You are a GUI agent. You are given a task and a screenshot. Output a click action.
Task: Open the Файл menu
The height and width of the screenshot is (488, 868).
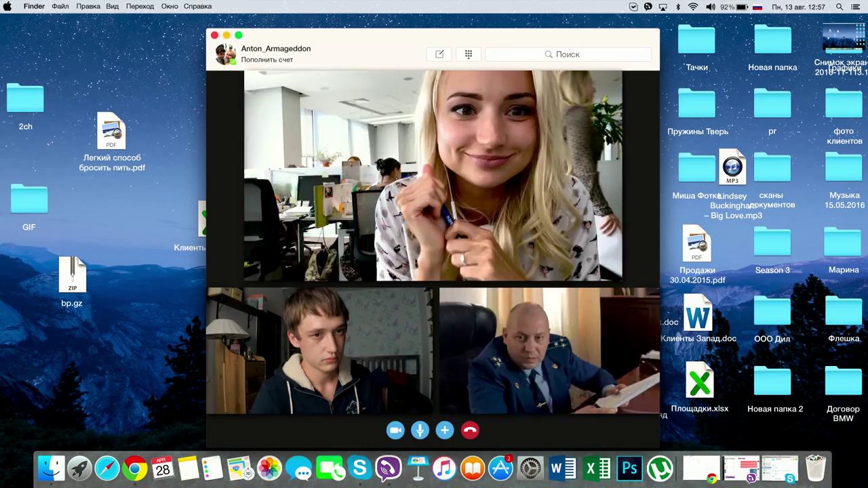tap(60, 7)
